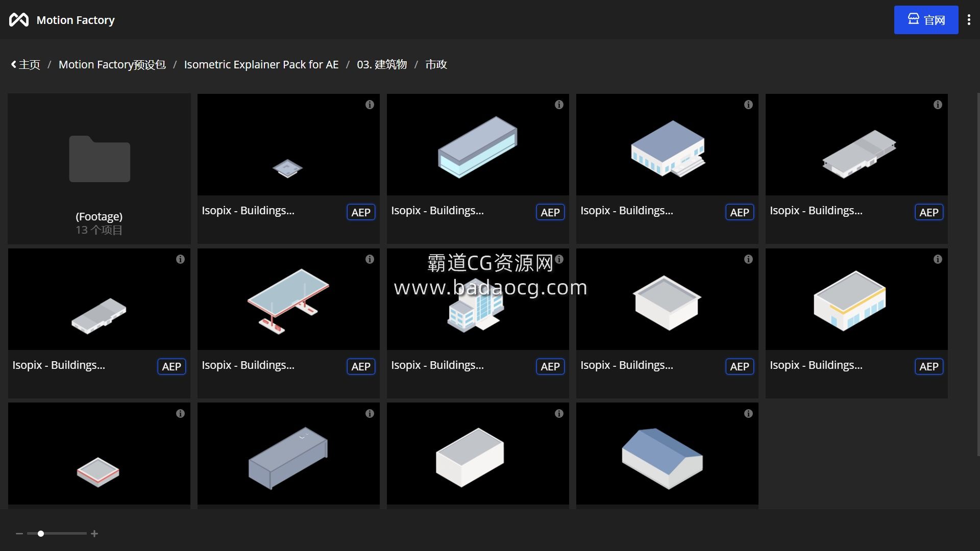980x551 pixels.
Task: Show info for the blue-roof school building preset
Action: [748, 105]
